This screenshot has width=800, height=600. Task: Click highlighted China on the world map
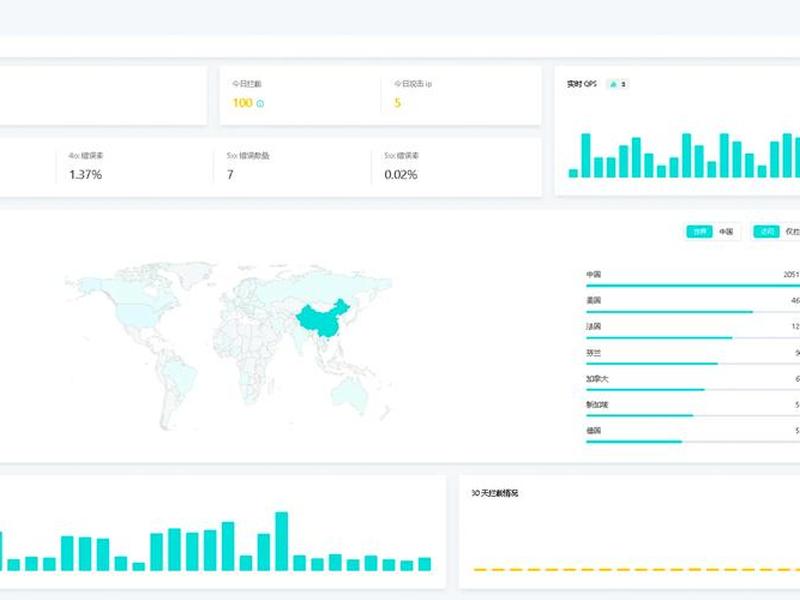(x=322, y=319)
